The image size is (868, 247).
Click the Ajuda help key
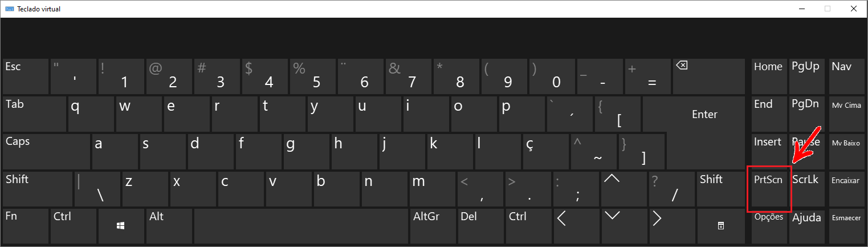point(807,226)
